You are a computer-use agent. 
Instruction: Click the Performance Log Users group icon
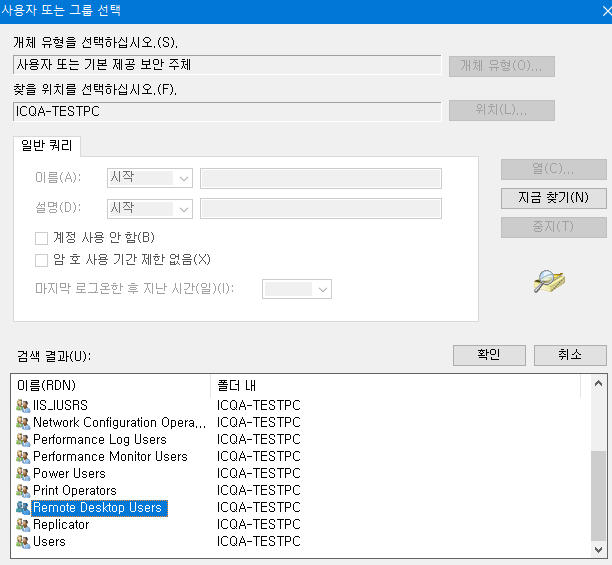point(23,440)
